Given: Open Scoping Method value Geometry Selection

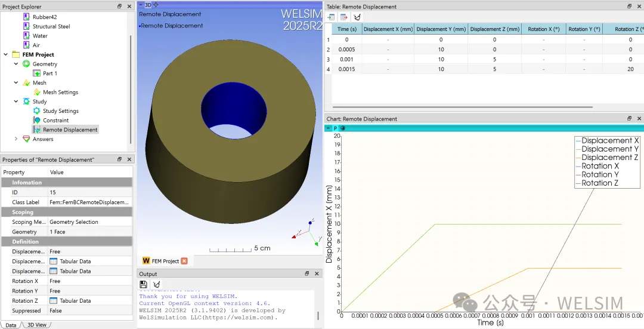Looking at the screenshot, I should (90, 222).
